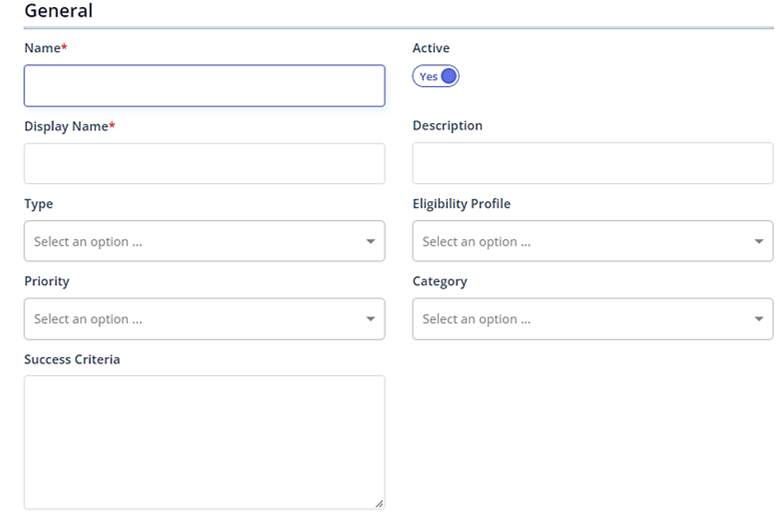This screenshot has width=784, height=517.
Task: Click the Display Name* label
Action: point(70,126)
